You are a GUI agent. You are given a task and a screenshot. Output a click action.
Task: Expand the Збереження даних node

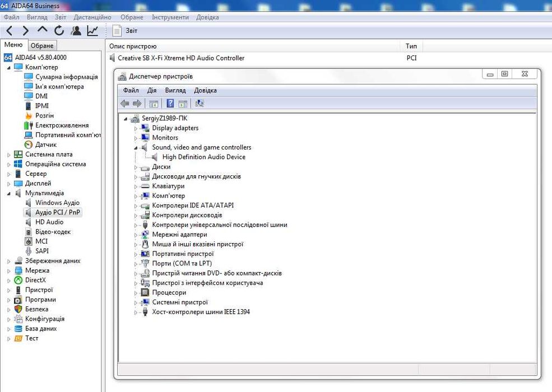9,261
